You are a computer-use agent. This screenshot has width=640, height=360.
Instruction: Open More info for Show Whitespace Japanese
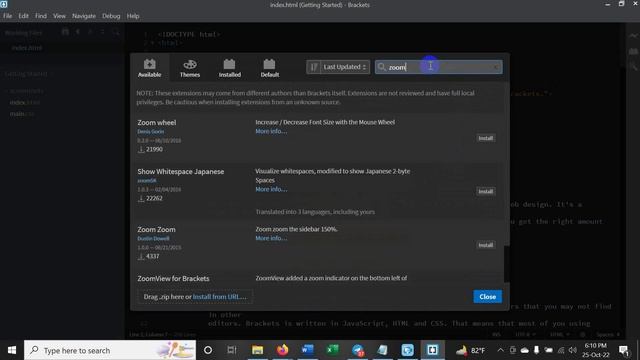271,189
